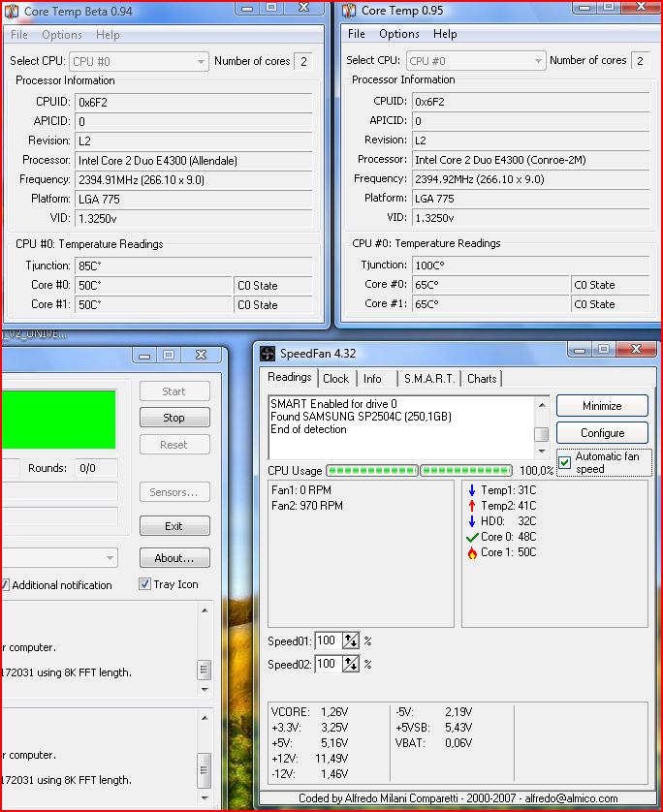Image resolution: width=663 pixels, height=812 pixels.
Task: Click Processor field showing Allendale
Action: 194,161
